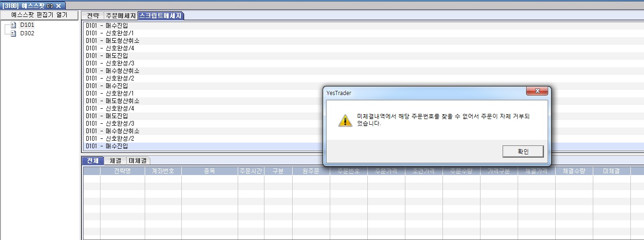Image resolution: width=644 pixels, height=240 pixels.
Task: Switch to the 전략 tab
Action: click(93, 16)
